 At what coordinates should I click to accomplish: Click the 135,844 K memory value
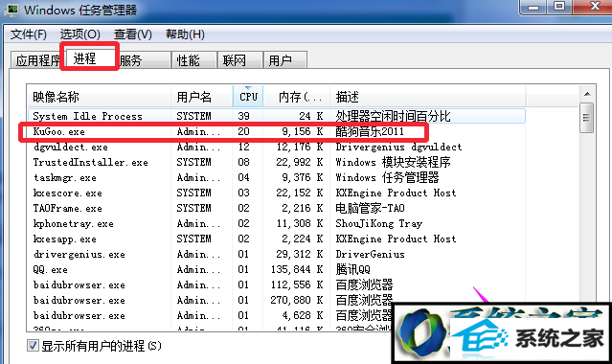pos(297,269)
